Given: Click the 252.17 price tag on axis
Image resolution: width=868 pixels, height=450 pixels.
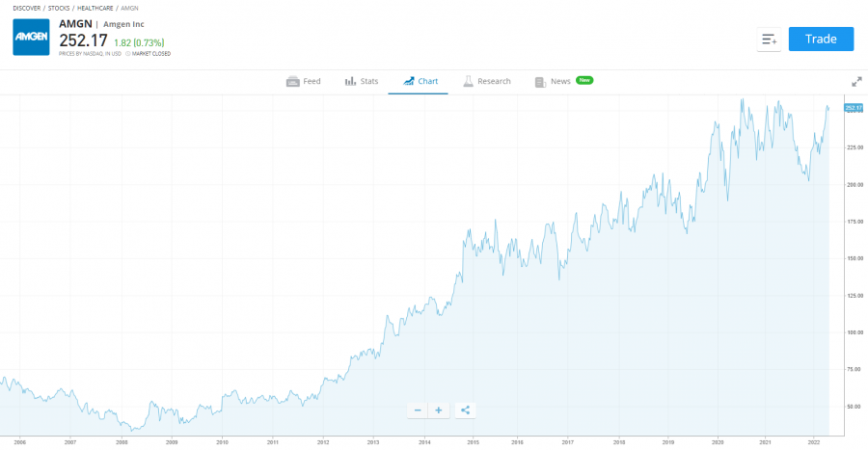Looking at the screenshot, I should click(854, 108).
